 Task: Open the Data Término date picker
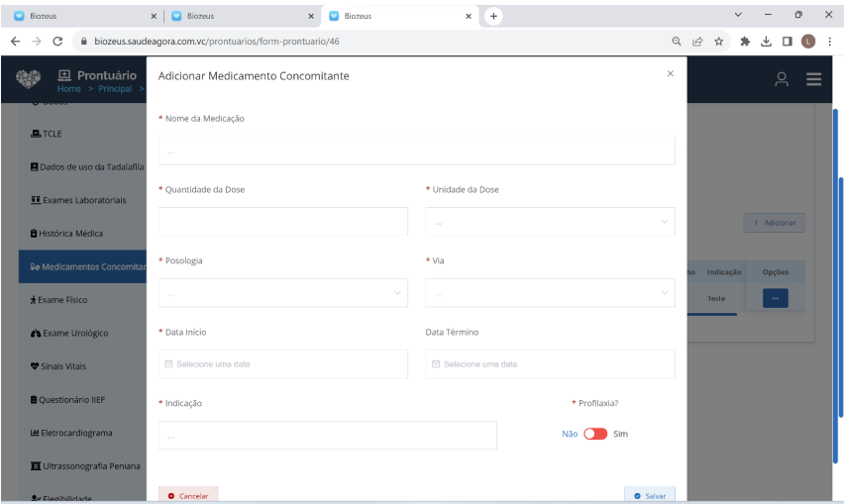[550, 364]
